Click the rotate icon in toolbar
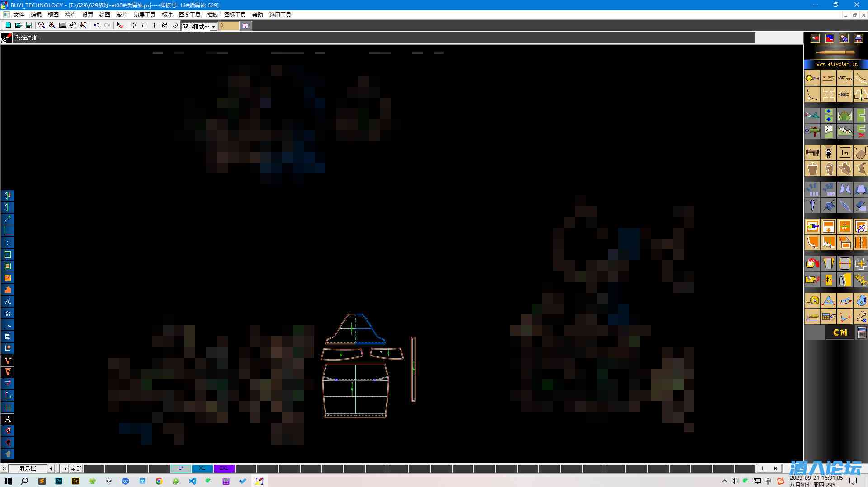 tap(175, 25)
